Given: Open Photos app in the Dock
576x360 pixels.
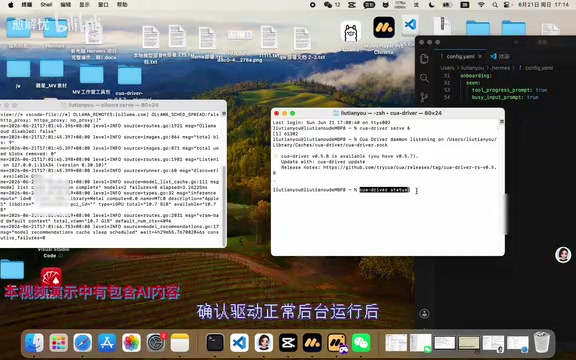Looking at the screenshot, I should [x=131, y=343].
